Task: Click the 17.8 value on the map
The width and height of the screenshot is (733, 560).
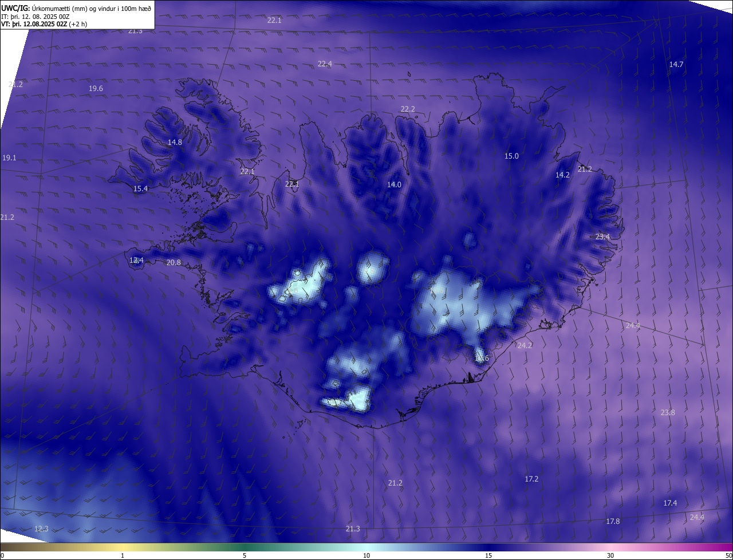Action: pos(613,521)
